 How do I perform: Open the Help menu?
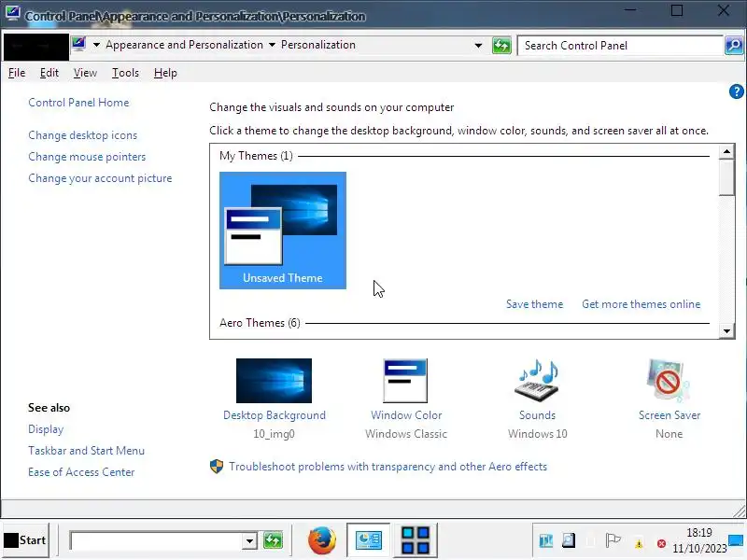pos(165,73)
